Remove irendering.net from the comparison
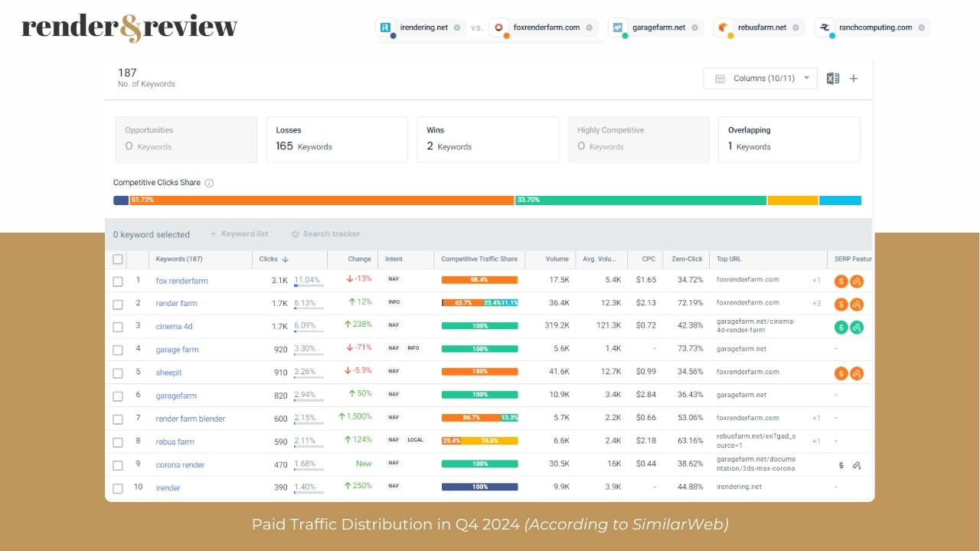 coord(457,28)
